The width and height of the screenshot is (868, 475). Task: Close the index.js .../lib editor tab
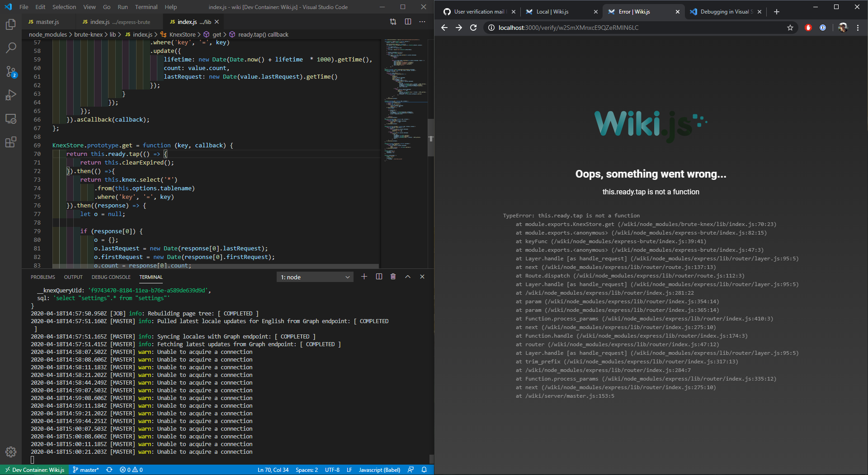(x=217, y=22)
